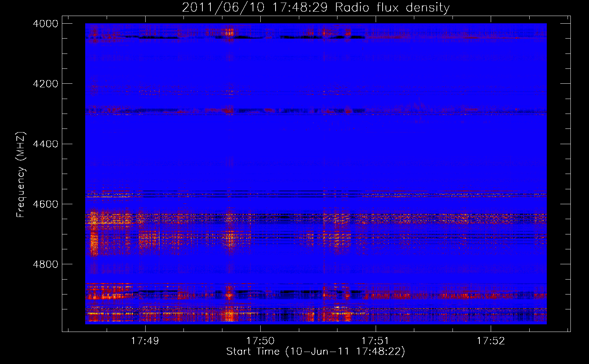The width and height of the screenshot is (589, 364).
Task: Click the plot title '2011/06/10 17:48:29 Radio flux density'
Action: pos(316,7)
